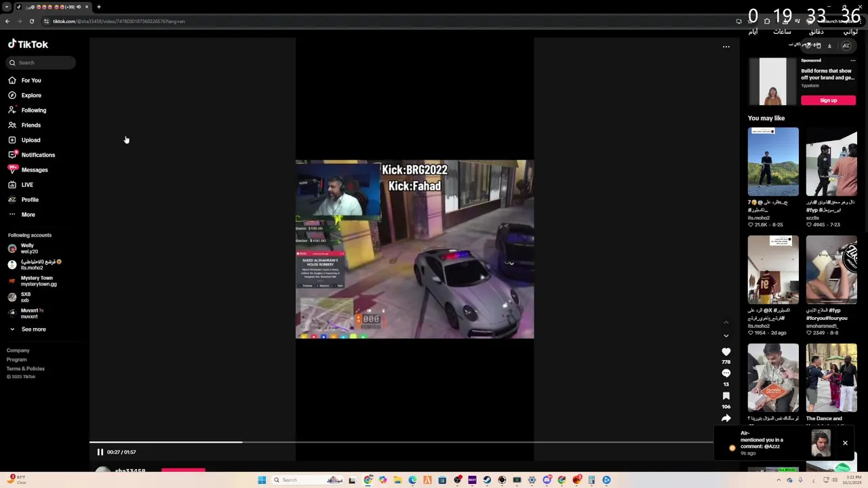Click the video player frame
This screenshot has height=488, width=868.
(414, 249)
